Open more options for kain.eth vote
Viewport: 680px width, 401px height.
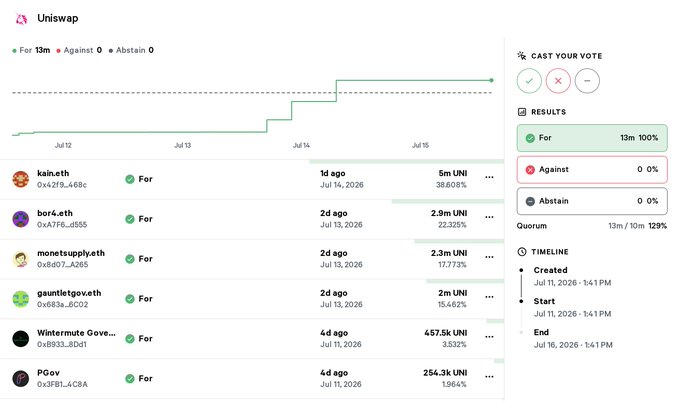(x=489, y=177)
